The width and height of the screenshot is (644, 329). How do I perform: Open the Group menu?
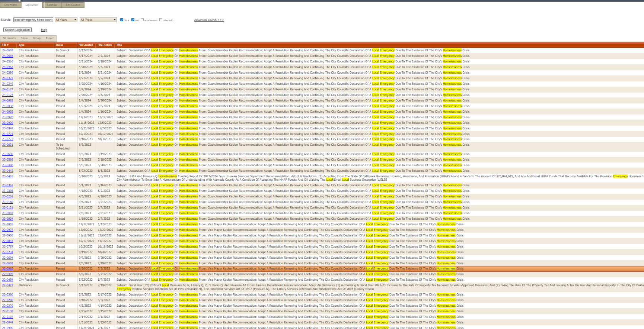pyautogui.click(x=36, y=38)
